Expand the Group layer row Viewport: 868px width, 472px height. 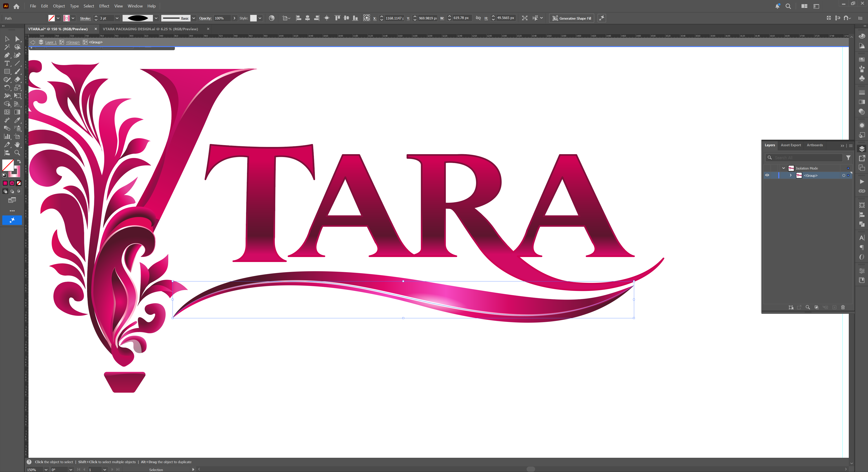pos(790,175)
